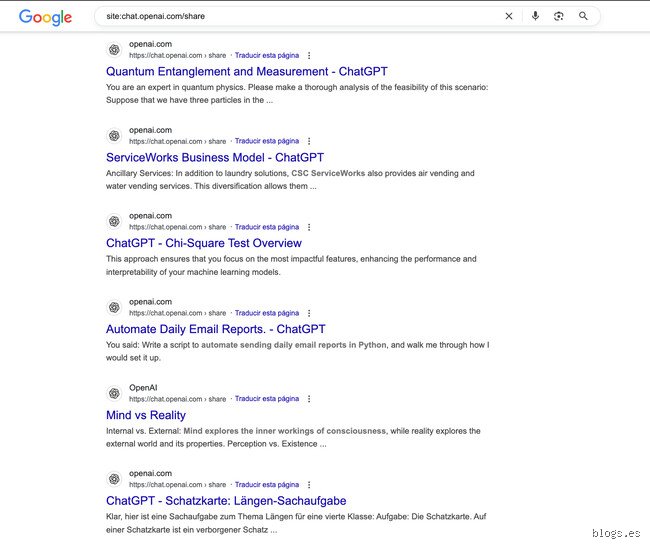Start voice search with the microphone icon

click(x=535, y=16)
